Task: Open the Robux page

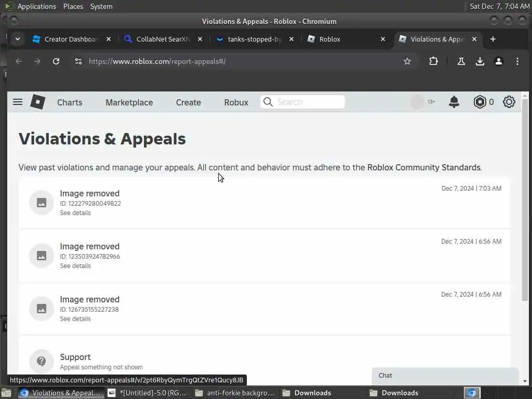Action: click(x=236, y=102)
